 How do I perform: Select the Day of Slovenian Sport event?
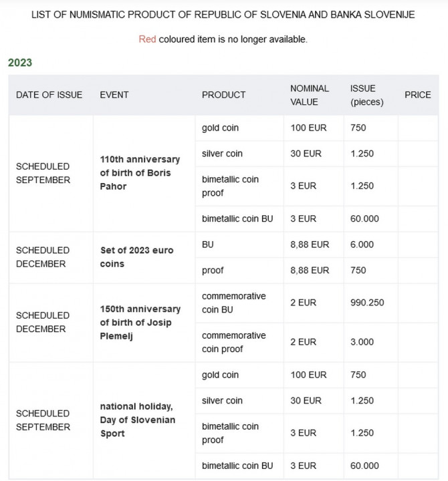point(136,420)
